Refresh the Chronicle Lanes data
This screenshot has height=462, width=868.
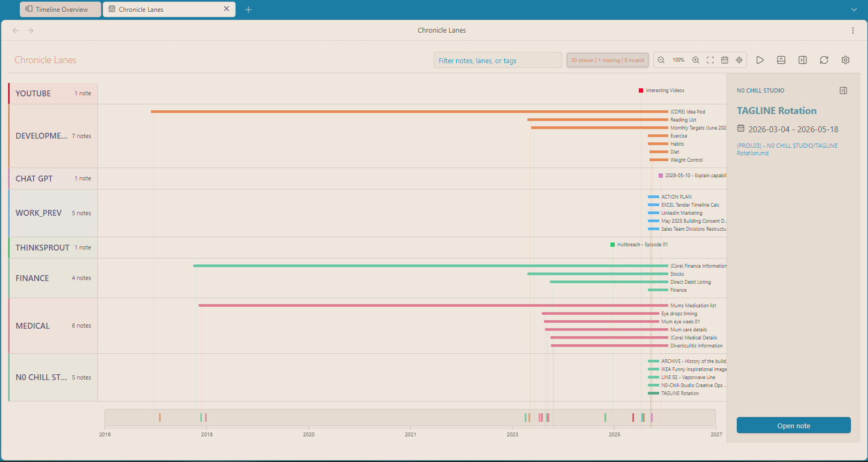(824, 60)
